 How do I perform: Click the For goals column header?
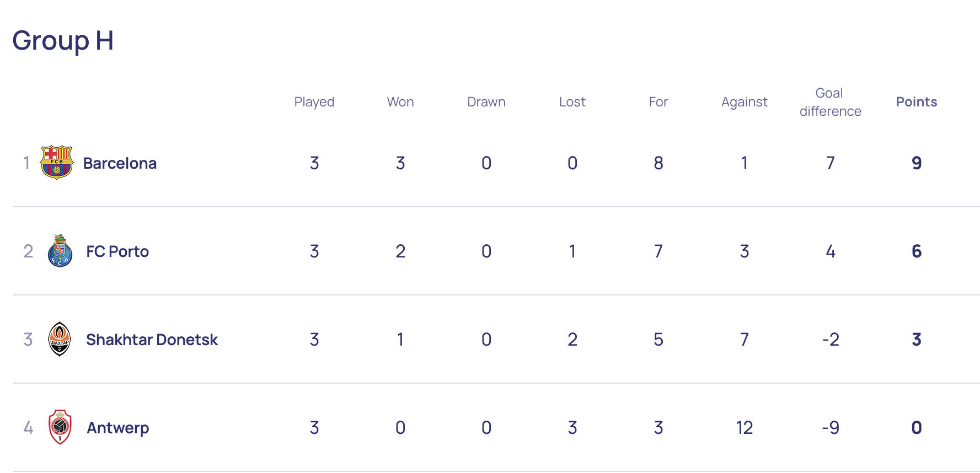point(658,102)
